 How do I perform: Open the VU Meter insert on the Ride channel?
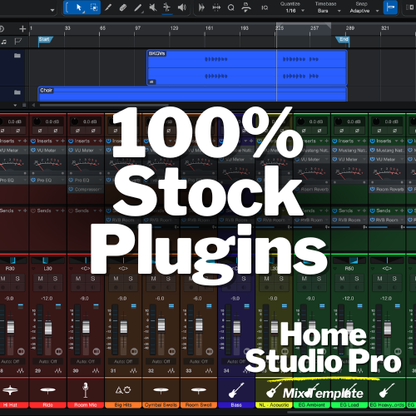tap(48, 151)
